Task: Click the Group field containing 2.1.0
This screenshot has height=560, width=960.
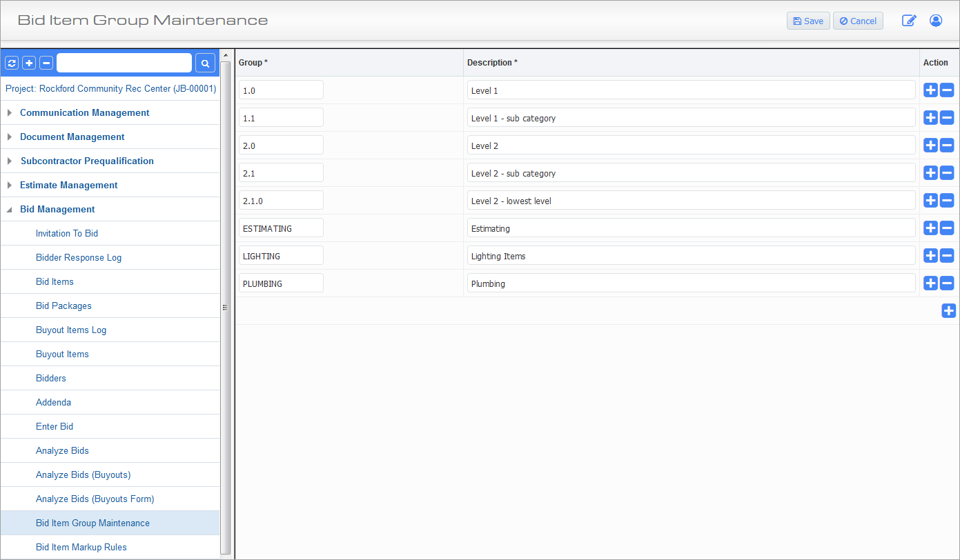Action: [x=281, y=200]
